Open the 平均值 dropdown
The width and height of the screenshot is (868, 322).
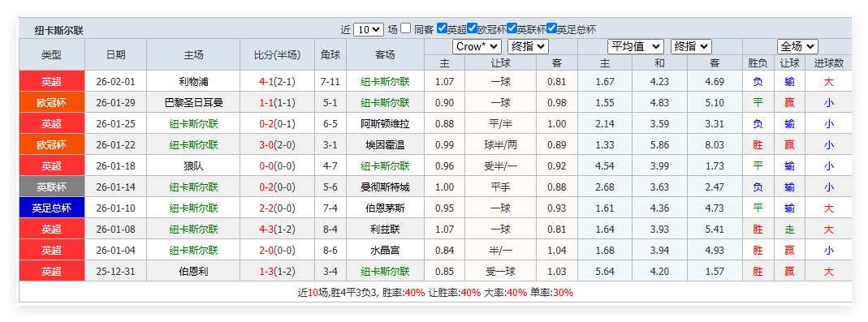pyautogui.click(x=636, y=46)
